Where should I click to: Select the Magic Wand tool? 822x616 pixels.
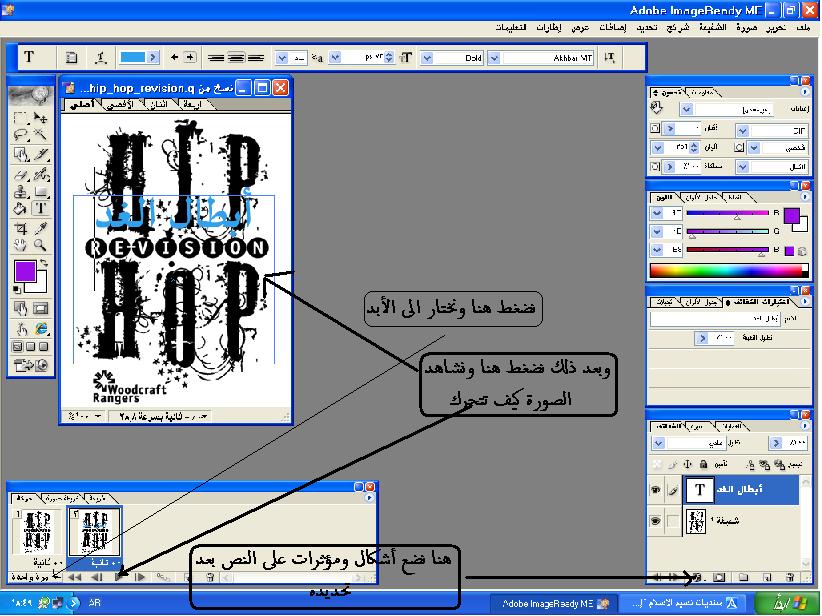pos(41,136)
